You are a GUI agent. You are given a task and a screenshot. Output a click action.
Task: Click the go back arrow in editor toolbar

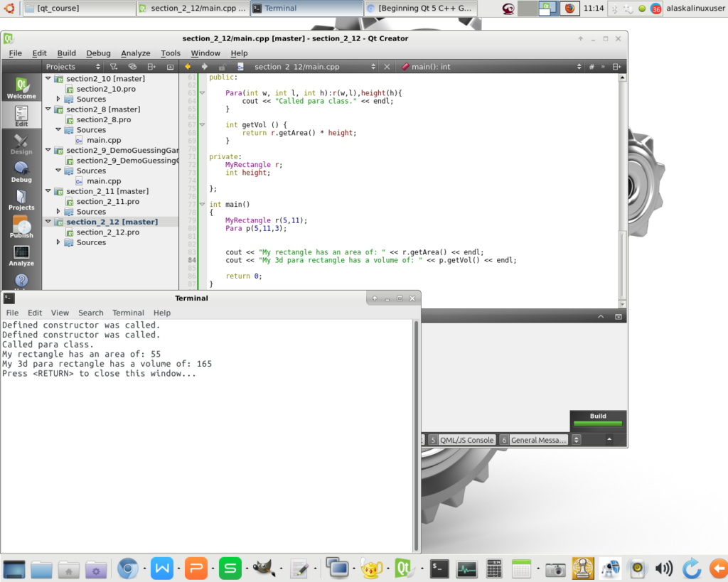click(x=188, y=67)
